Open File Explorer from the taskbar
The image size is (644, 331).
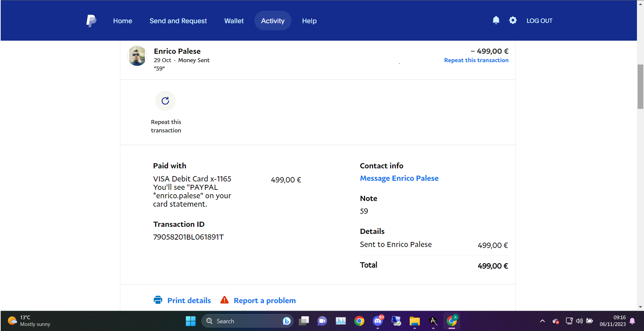[x=414, y=321]
